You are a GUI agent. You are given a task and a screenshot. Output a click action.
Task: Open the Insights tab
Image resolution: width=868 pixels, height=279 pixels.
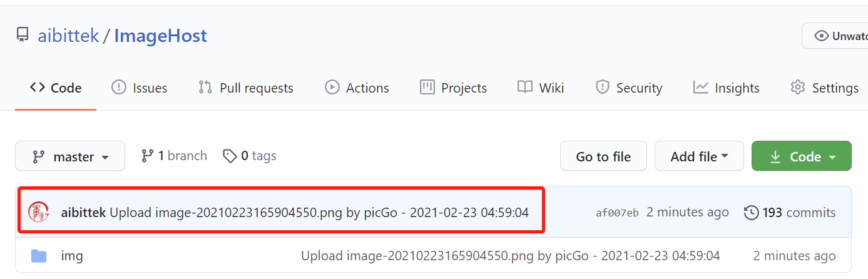pyautogui.click(x=727, y=88)
